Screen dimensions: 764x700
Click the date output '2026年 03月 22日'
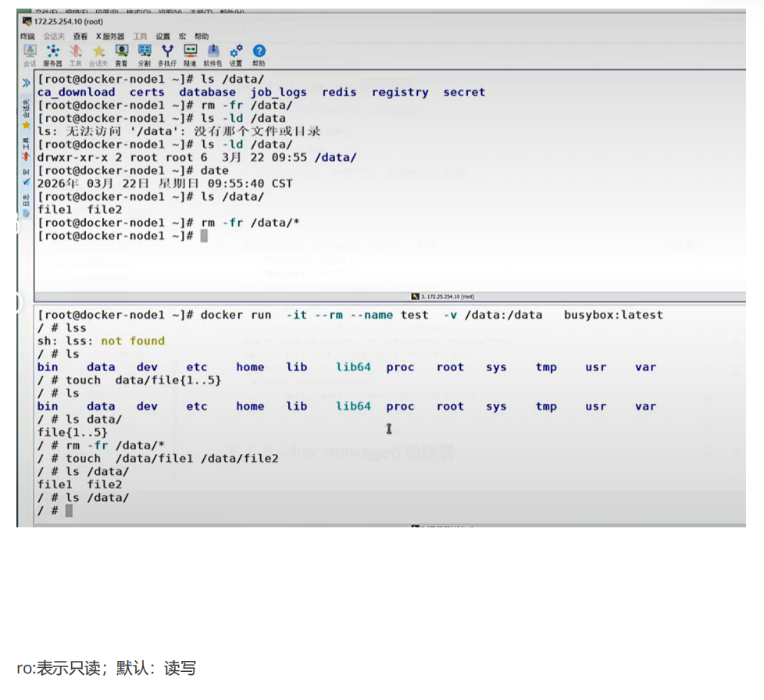point(165,184)
